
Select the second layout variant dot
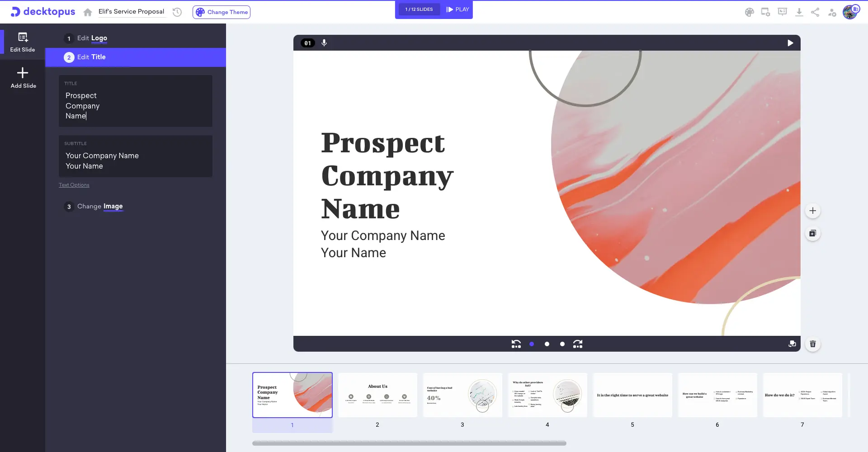(x=547, y=344)
